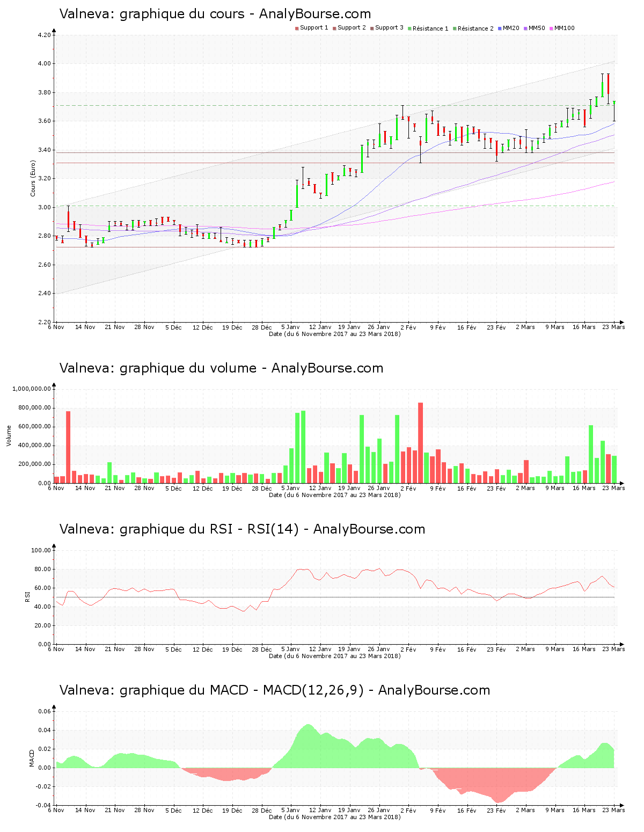
Task: Click '2 Fév' date under price chart
Action: [x=408, y=327]
